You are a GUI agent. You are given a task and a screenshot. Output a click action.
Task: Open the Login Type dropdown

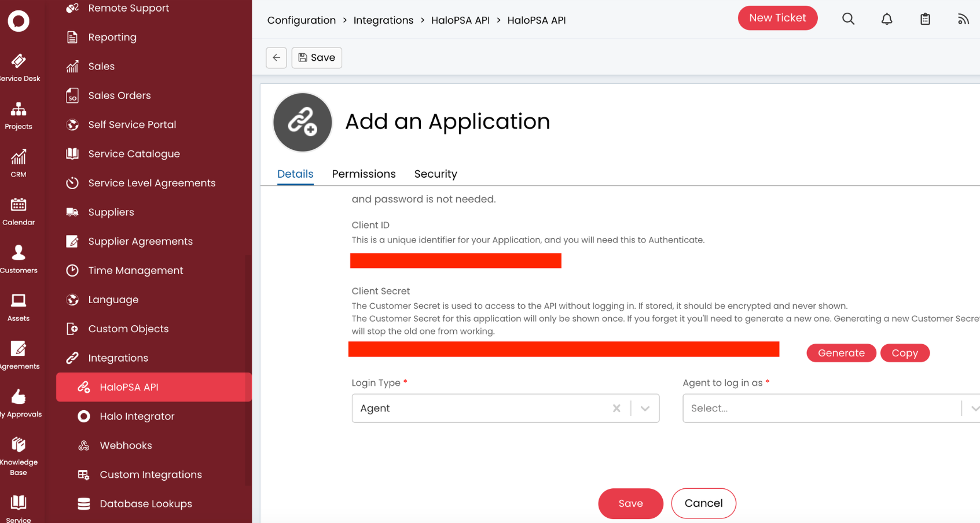tap(644, 408)
